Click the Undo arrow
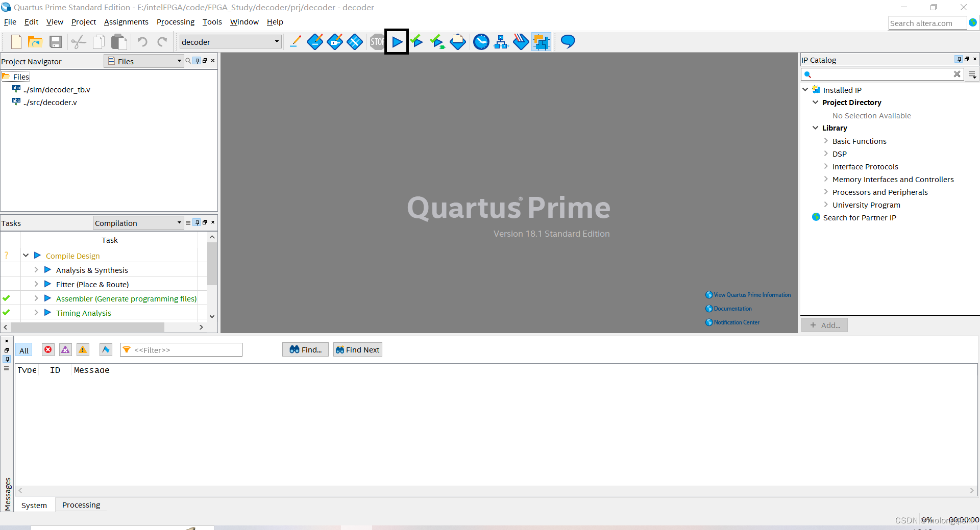The height and width of the screenshot is (530, 980). click(x=142, y=41)
